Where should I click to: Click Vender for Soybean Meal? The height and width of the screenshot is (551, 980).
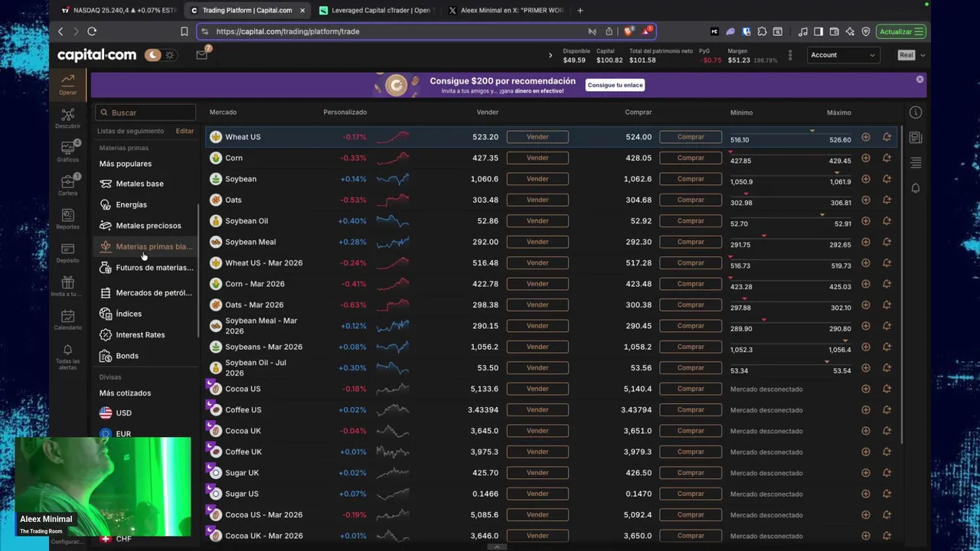click(537, 242)
